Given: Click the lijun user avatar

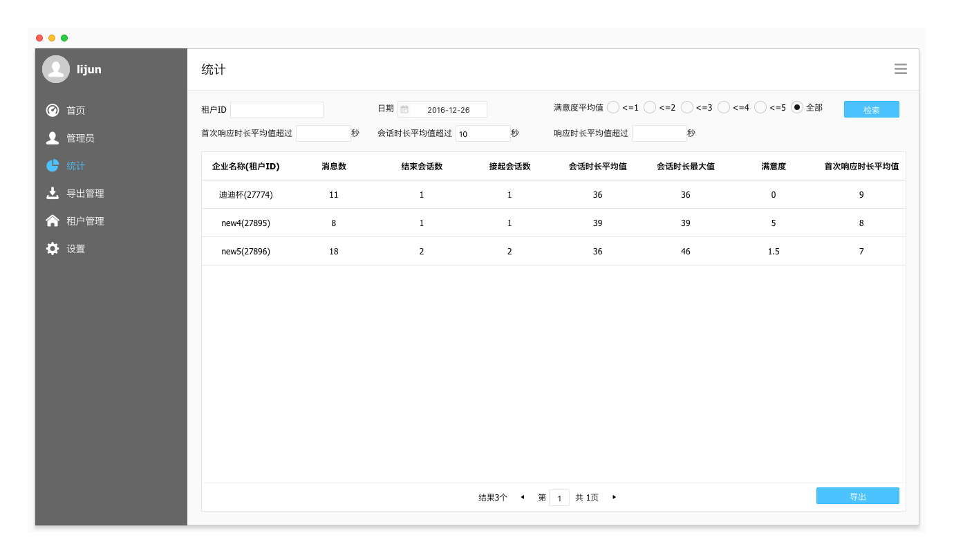Looking at the screenshot, I should (56, 69).
